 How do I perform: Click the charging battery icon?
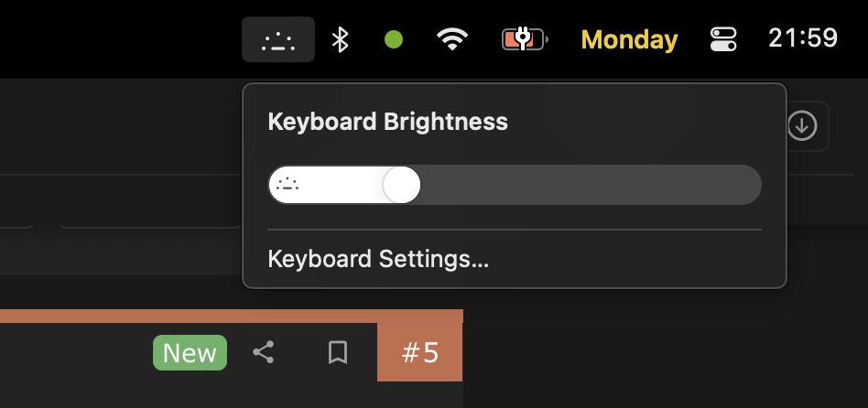[x=524, y=39]
